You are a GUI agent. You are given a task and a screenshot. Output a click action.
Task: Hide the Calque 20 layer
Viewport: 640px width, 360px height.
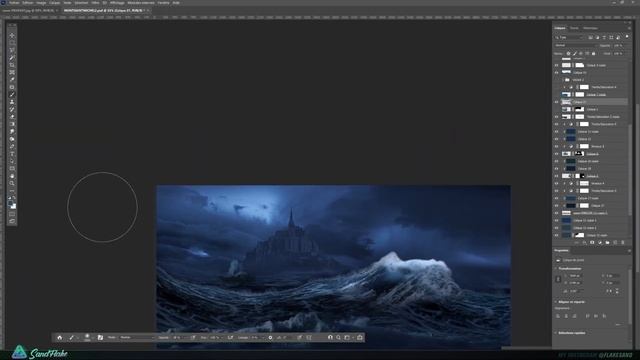tap(556, 169)
